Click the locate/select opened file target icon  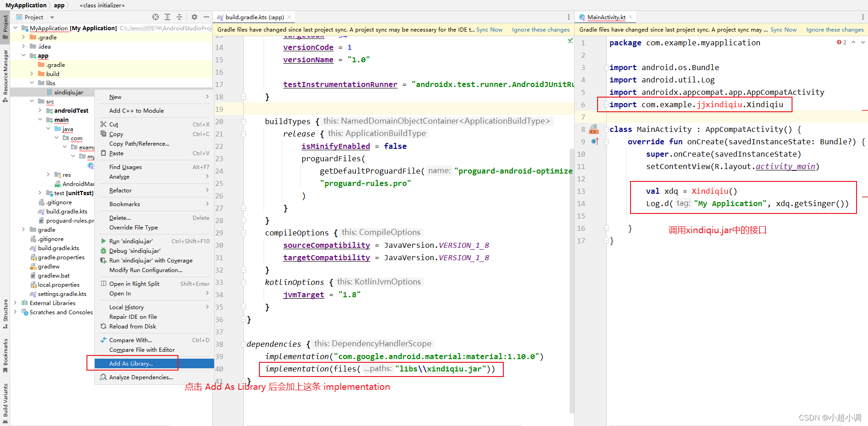(156, 17)
